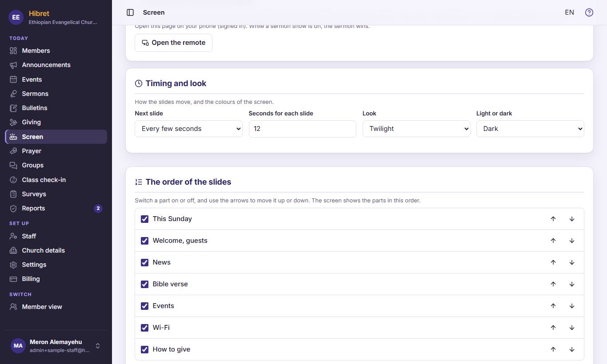Uncheck the Welcome, guests checkbox
The image size is (607, 364).
point(144,241)
